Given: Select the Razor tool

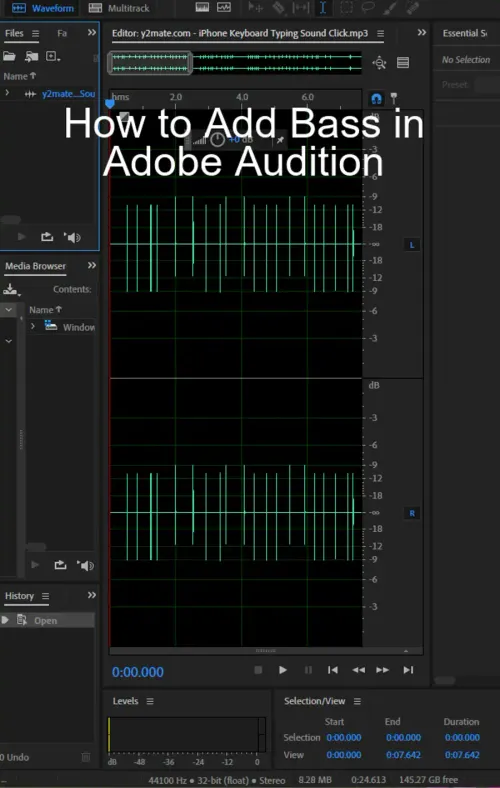Looking at the screenshot, I should point(278,7).
